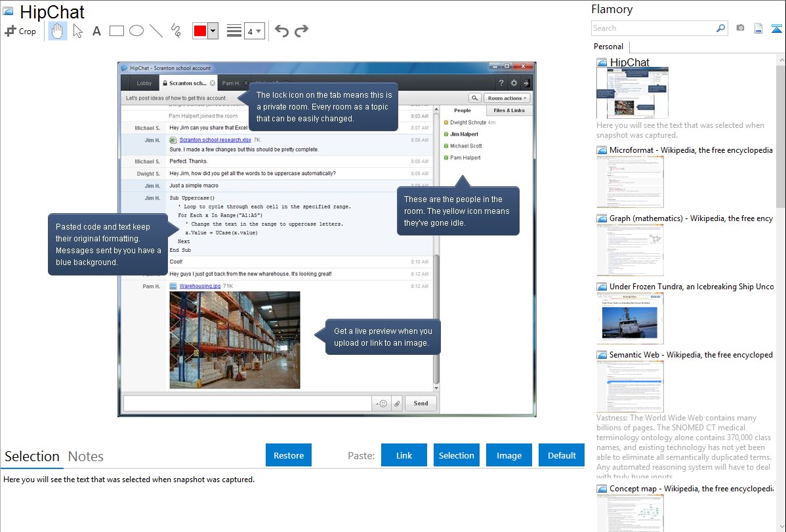Open the Pam H. chat tab
786x532 pixels.
coord(230,83)
